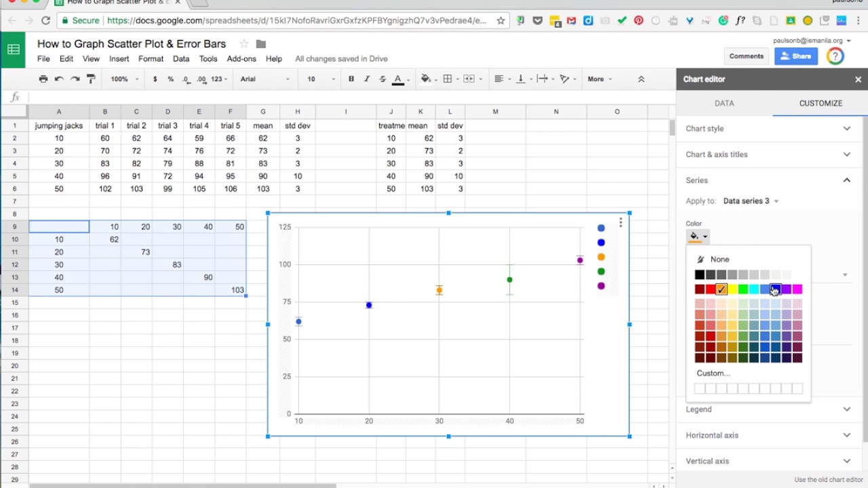Redo the last undone action
This screenshot has width=868, height=488.
(75, 79)
